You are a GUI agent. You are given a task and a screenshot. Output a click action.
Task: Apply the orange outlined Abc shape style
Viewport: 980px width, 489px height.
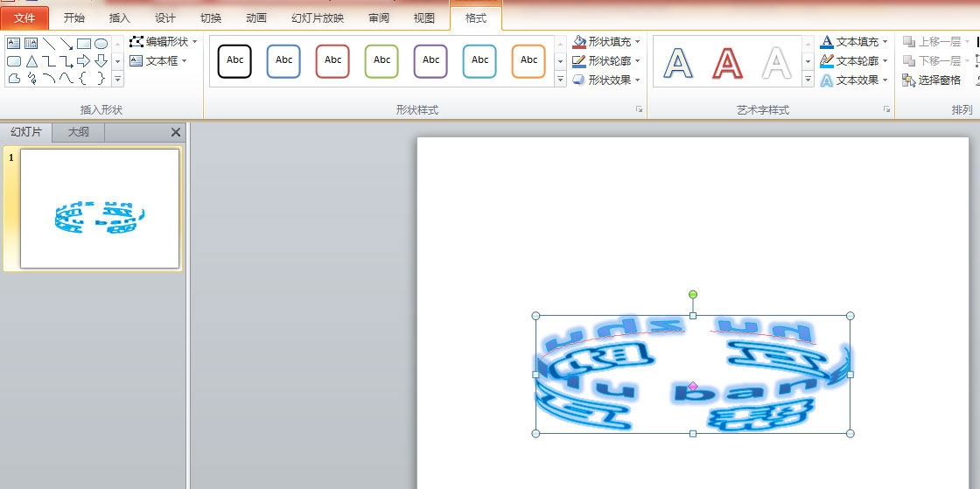point(528,61)
